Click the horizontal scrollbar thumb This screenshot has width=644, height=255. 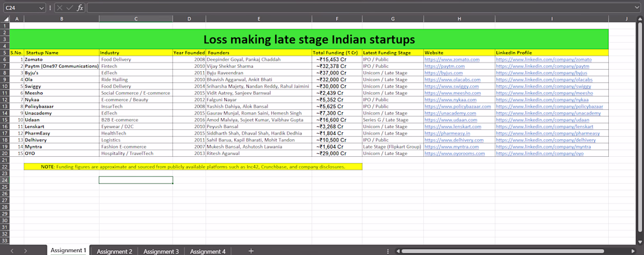point(502,251)
